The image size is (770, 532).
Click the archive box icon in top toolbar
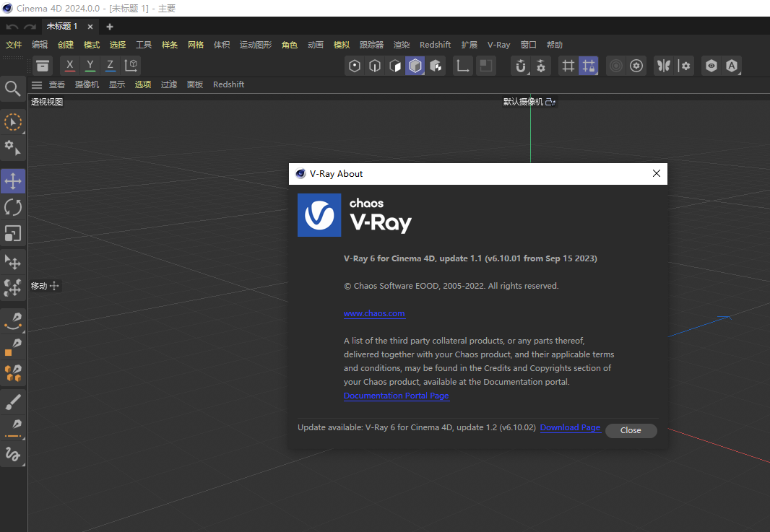tap(43, 65)
